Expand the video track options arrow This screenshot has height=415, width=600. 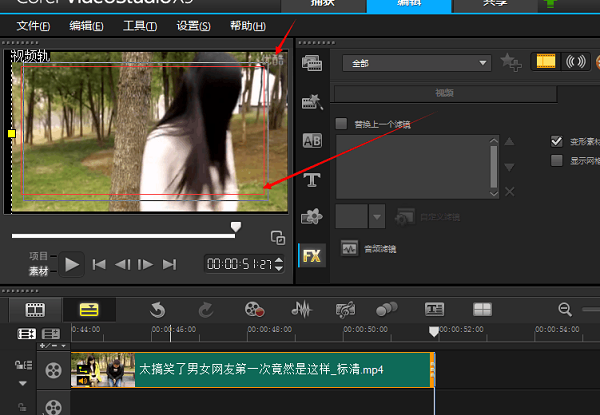pyautogui.click(x=23, y=382)
